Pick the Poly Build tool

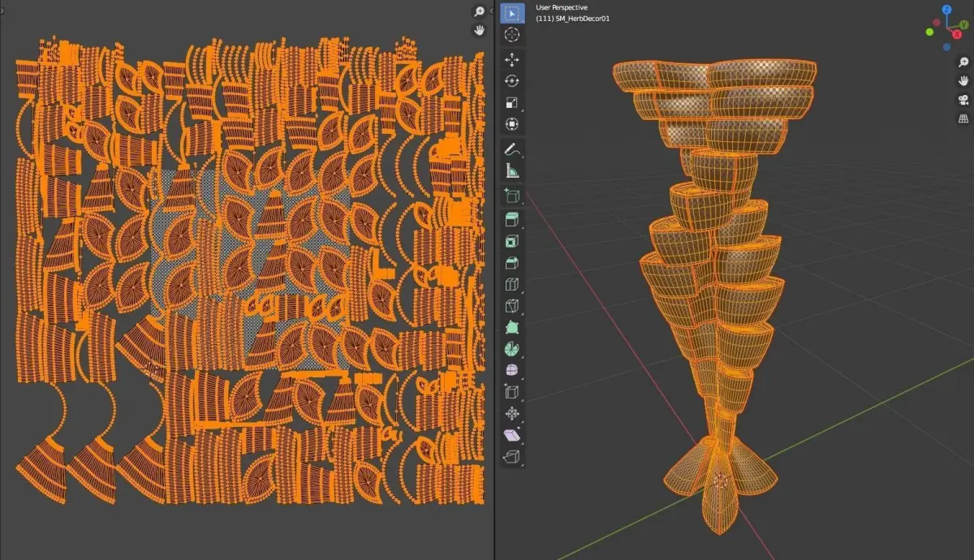point(512,327)
